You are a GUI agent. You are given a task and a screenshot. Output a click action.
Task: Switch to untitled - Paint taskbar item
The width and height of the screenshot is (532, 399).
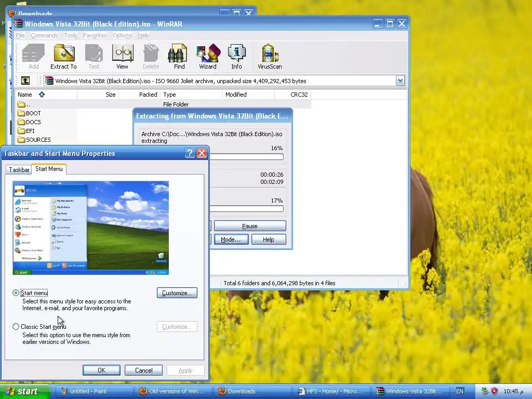[x=94, y=391]
